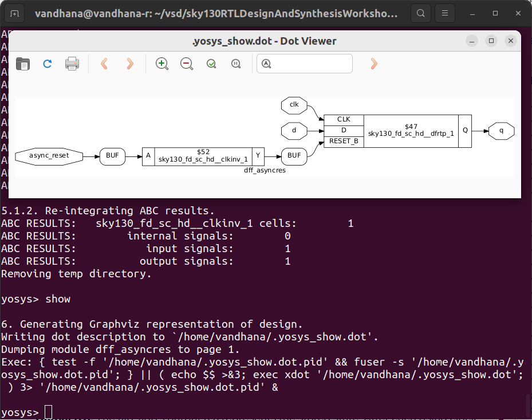Select the q output node
This screenshot has width=532, height=420.
pyautogui.click(x=501, y=131)
